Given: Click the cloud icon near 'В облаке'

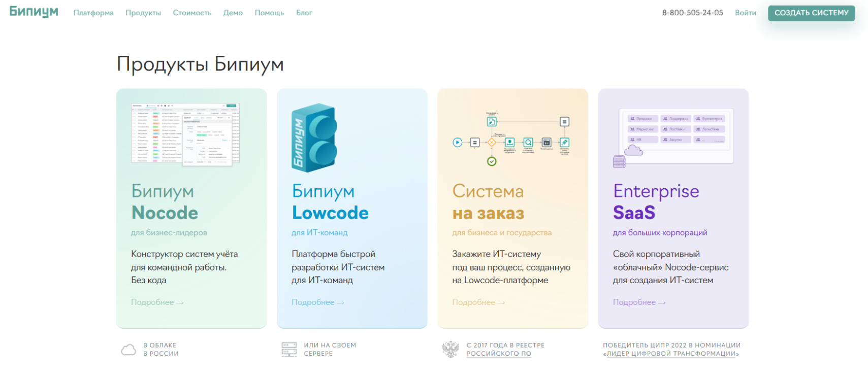Looking at the screenshot, I should (128, 350).
